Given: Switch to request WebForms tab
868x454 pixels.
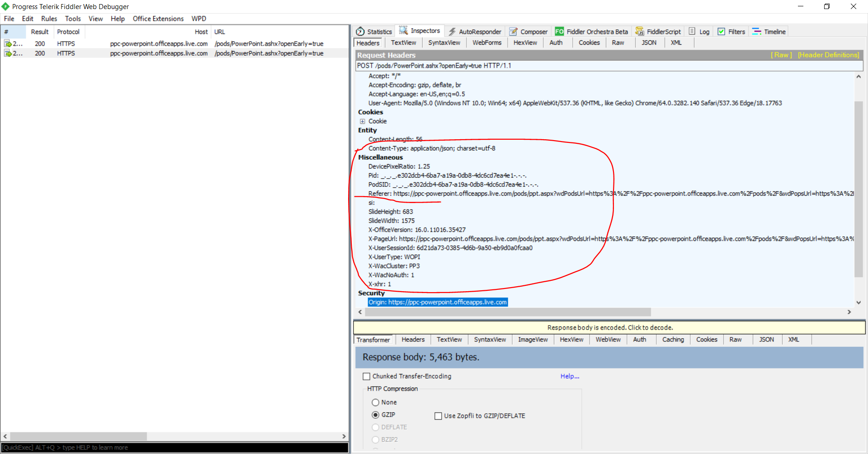Looking at the screenshot, I should pyautogui.click(x=487, y=43).
